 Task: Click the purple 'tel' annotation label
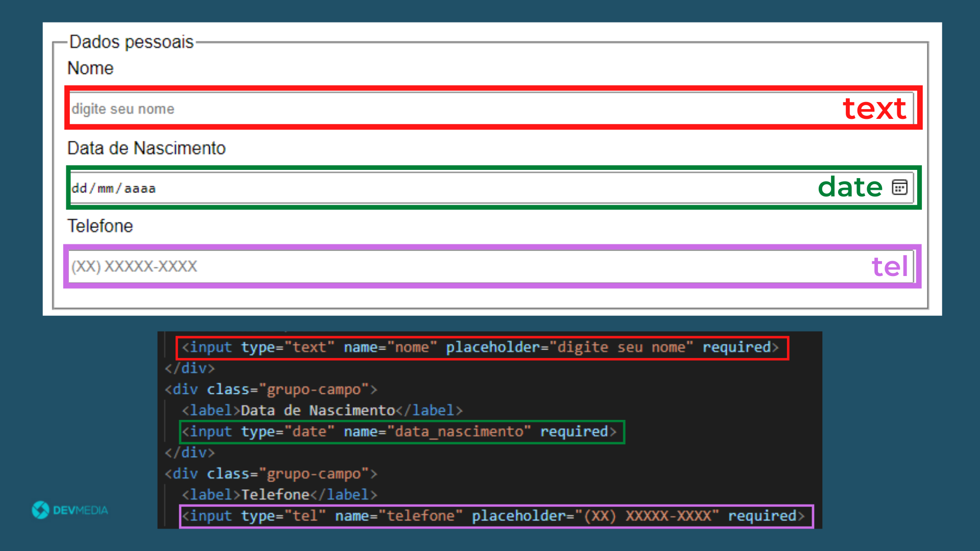[x=889, y=266]
